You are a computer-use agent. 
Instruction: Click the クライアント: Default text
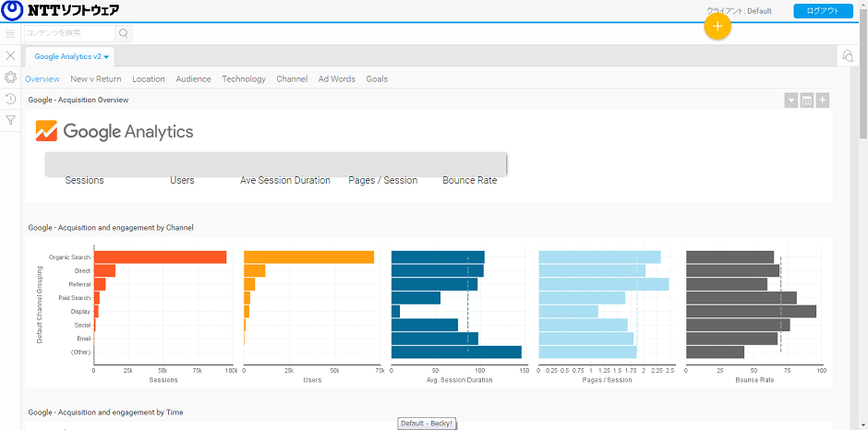point(739,10)
